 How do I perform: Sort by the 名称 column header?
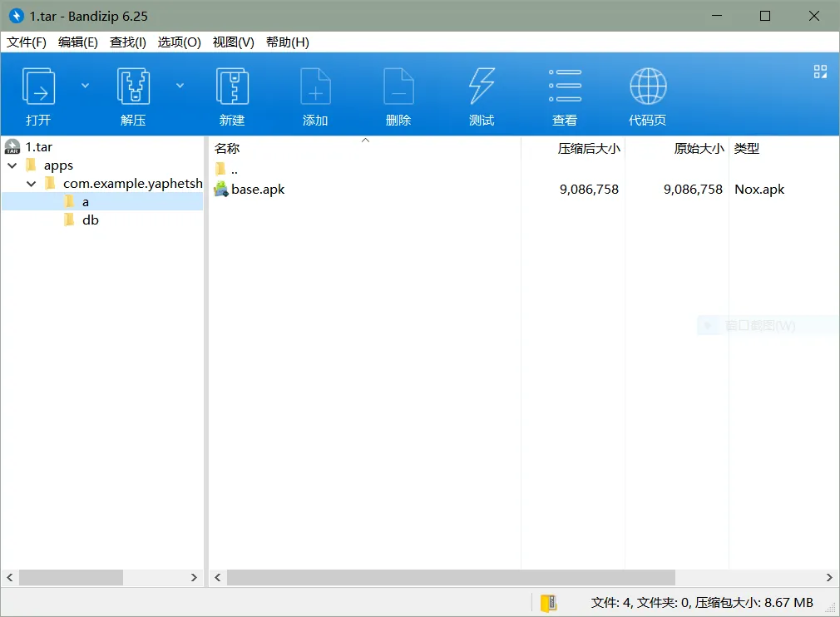click(227, 148)
